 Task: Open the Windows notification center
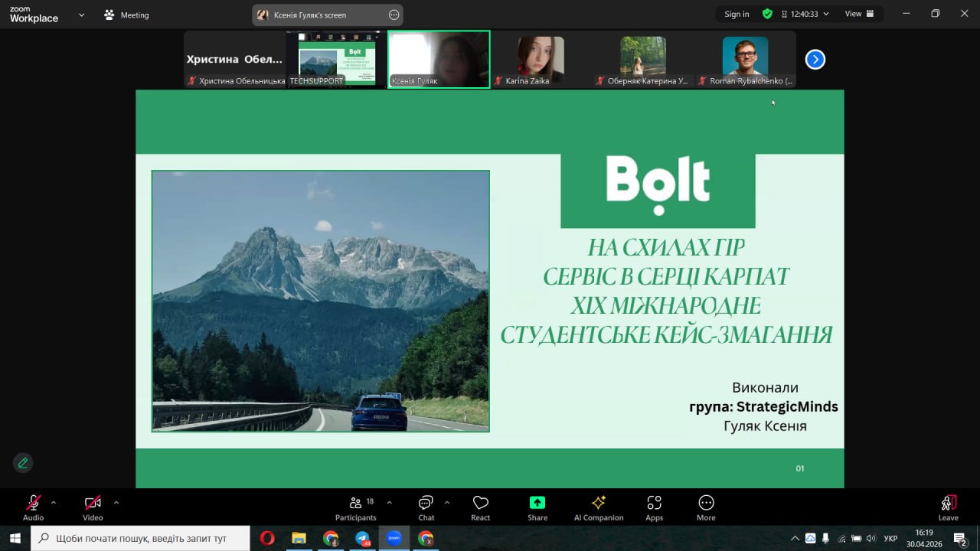coord(960,539)
